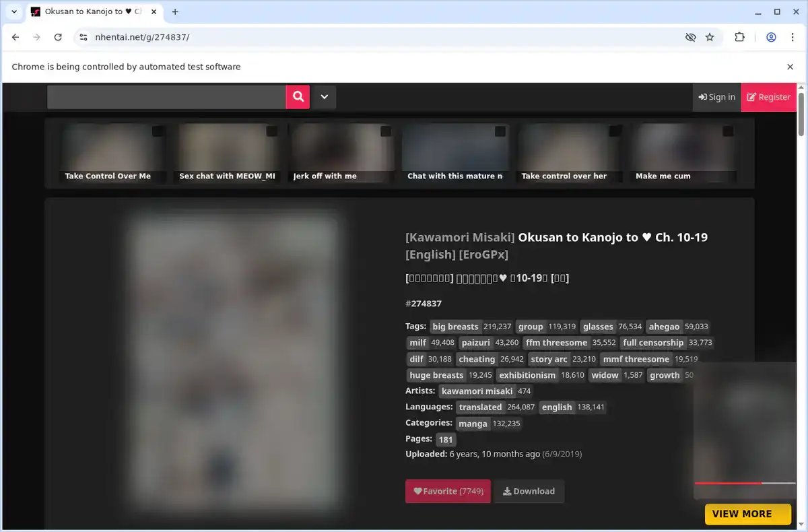Click the red progress bar on video ad
This screenshot has height=532, width=808.
[728, 483]
